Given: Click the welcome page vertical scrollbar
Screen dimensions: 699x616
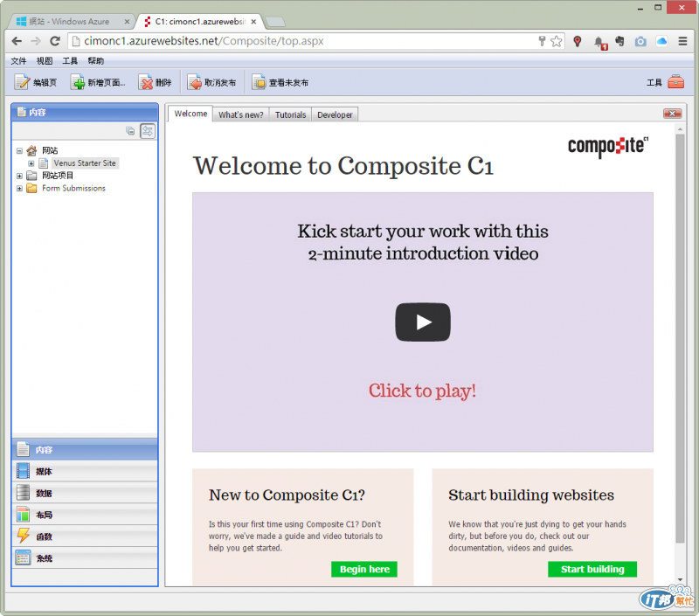Looking at the screenshot, I should coord(680,339).
